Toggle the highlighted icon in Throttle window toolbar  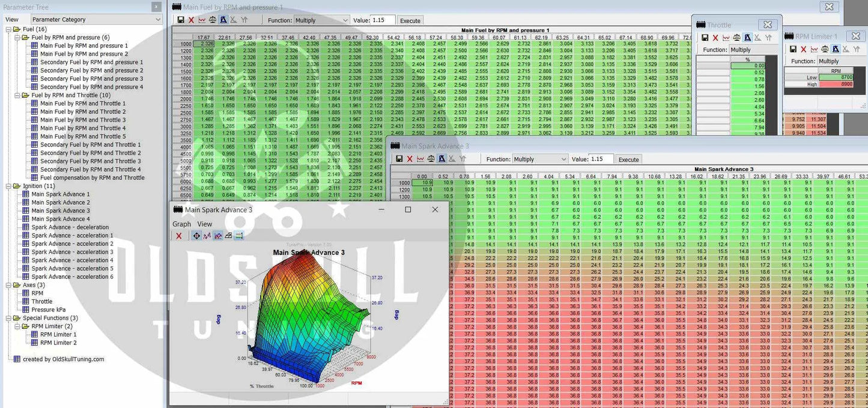tap(747, 38)
